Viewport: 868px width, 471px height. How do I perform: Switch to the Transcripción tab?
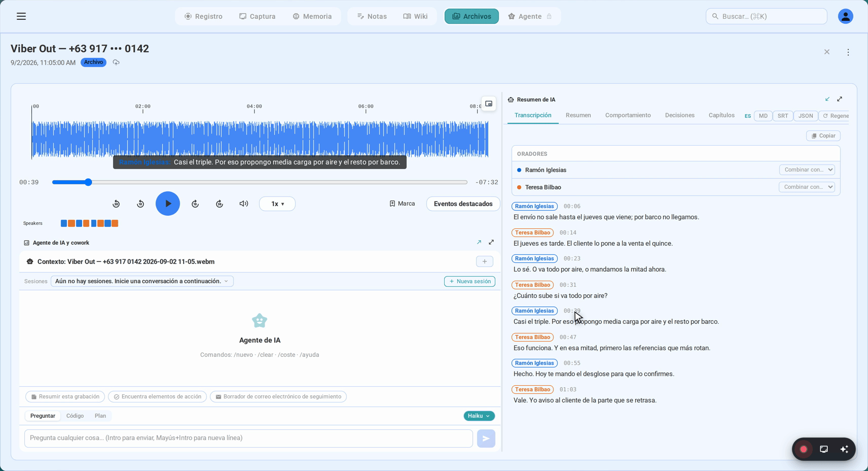coord(533,115)
